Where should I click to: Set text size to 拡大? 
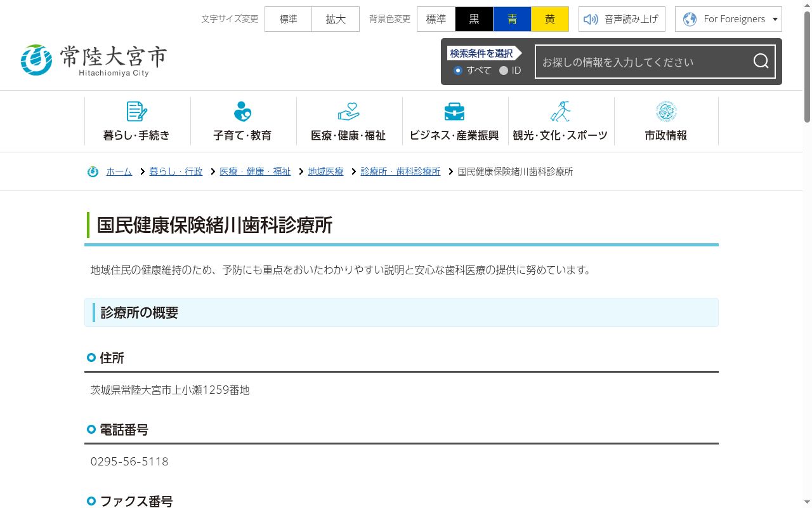tap(336, 19)
